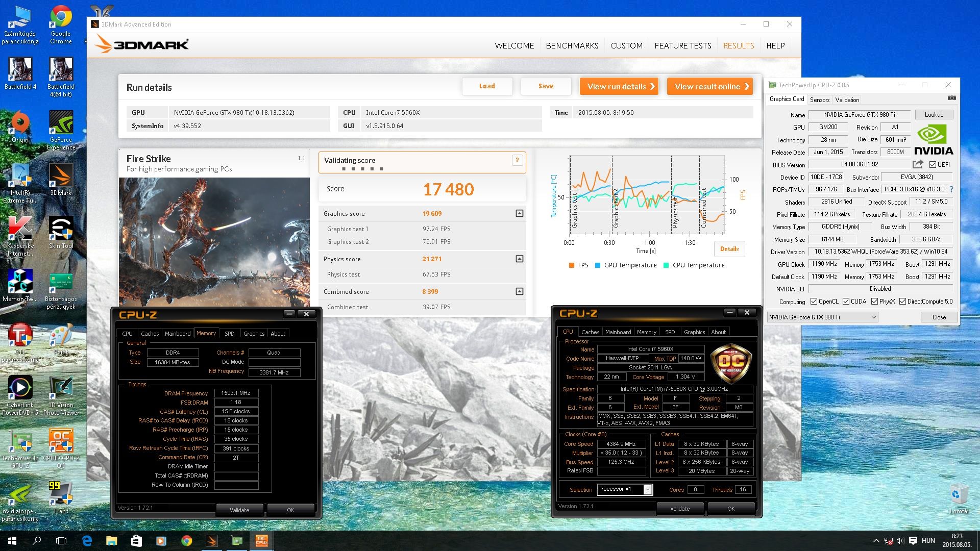Toggle the PhysX computing checkbox

coord(874,302)
